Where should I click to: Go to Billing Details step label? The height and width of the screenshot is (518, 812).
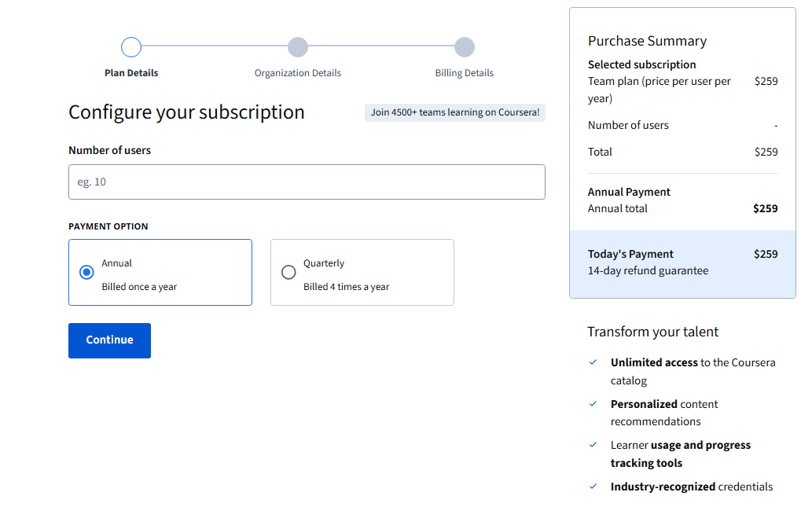465,73
